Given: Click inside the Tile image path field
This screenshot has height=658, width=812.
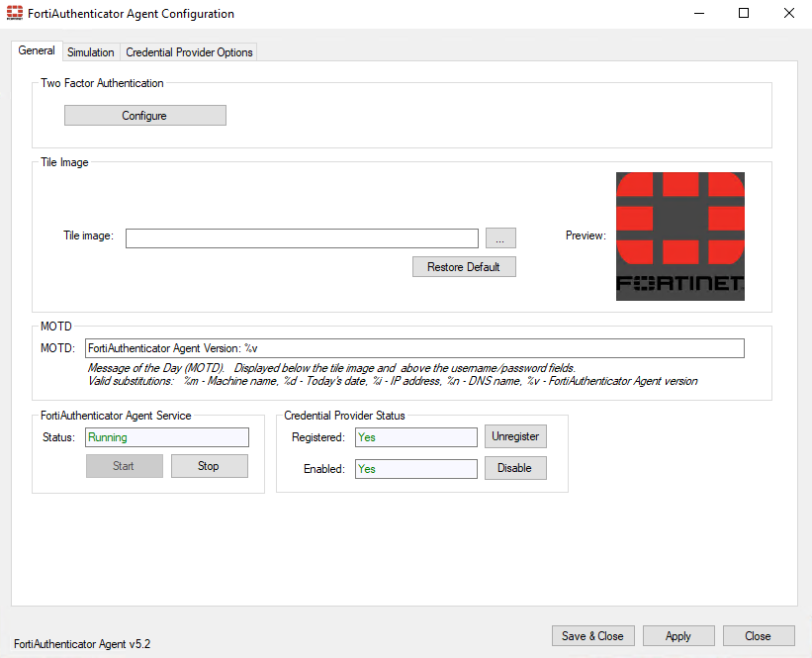Looking at the screenshot, I should pyautogui.click(x=302, y=237).
